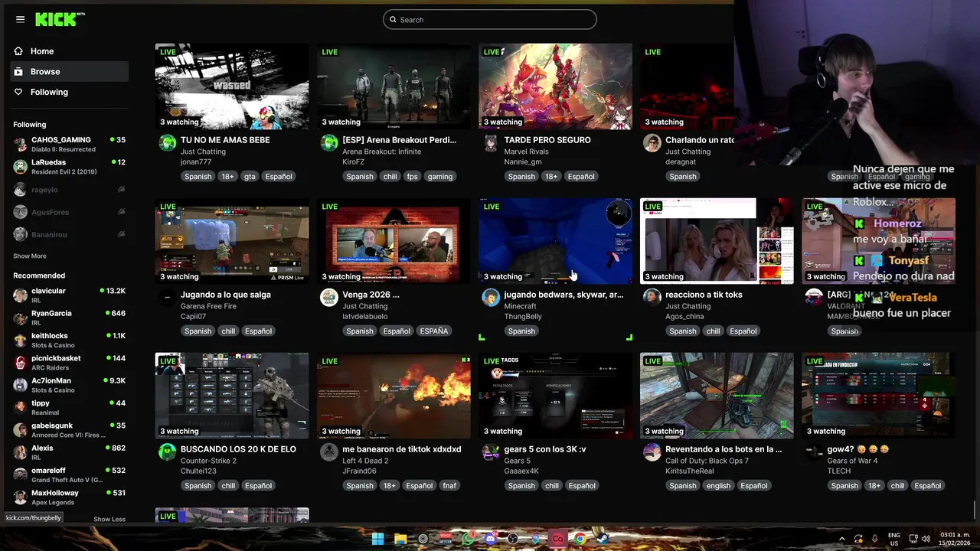This screenshot has width=980, height=551.
Task: Open recommended channel tippy
Action: click(x=70, y=407)
